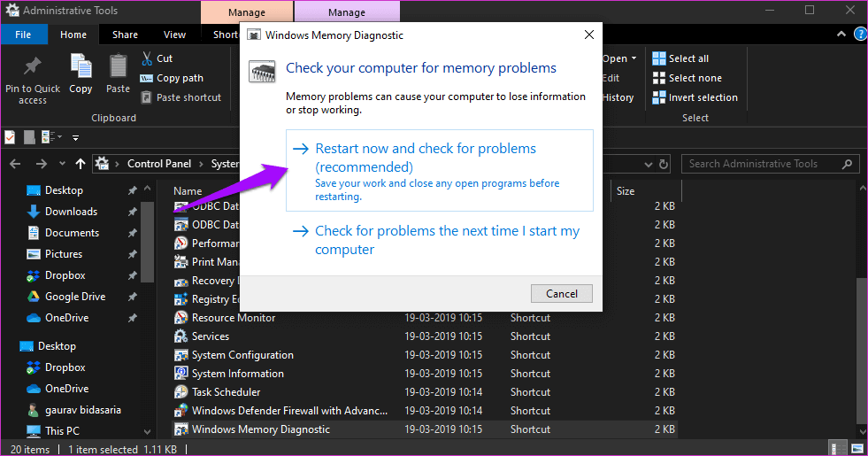This screenshot has width=868, height=456.
Task: Switch to large icons view in status bar
Action: click(856, 449)
